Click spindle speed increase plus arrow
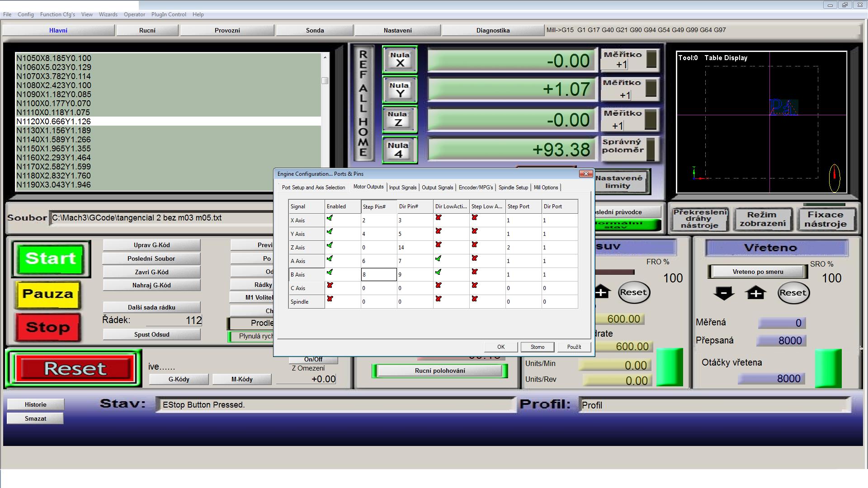 (756, 293)
